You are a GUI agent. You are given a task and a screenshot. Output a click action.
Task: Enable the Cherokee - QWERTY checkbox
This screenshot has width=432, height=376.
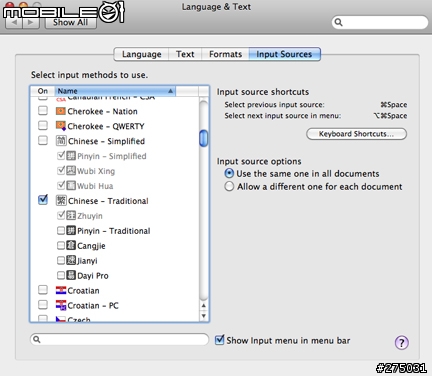(43, 125)
